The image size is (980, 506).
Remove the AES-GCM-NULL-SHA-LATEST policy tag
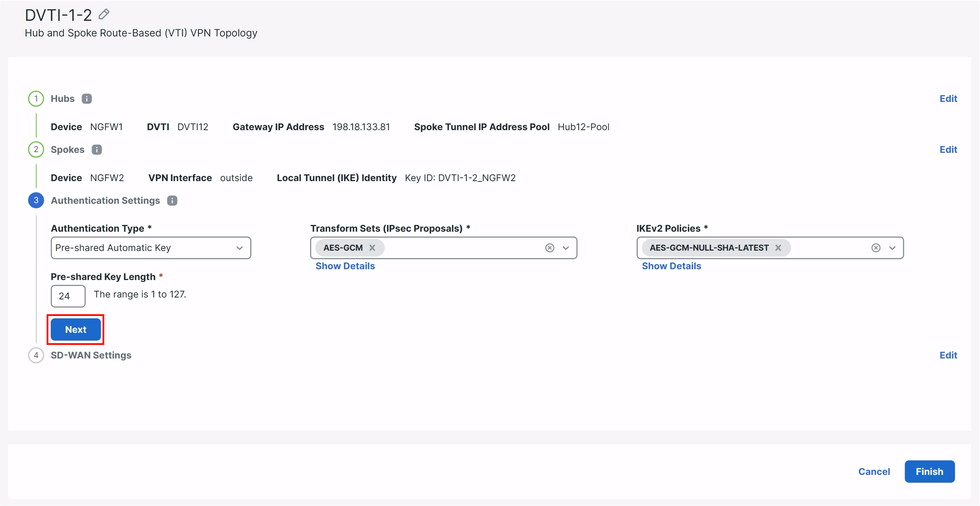pyautogui.click(x=778, y=248)
